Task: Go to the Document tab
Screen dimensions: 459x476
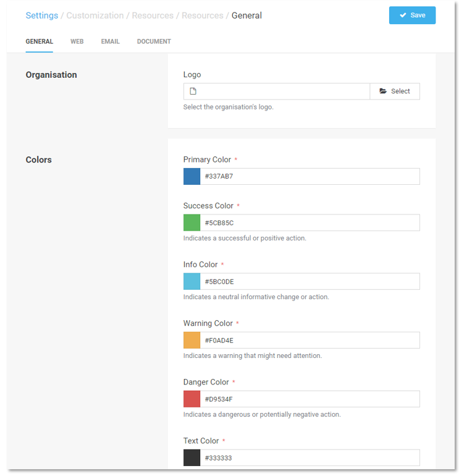Action: coord(154,41)
